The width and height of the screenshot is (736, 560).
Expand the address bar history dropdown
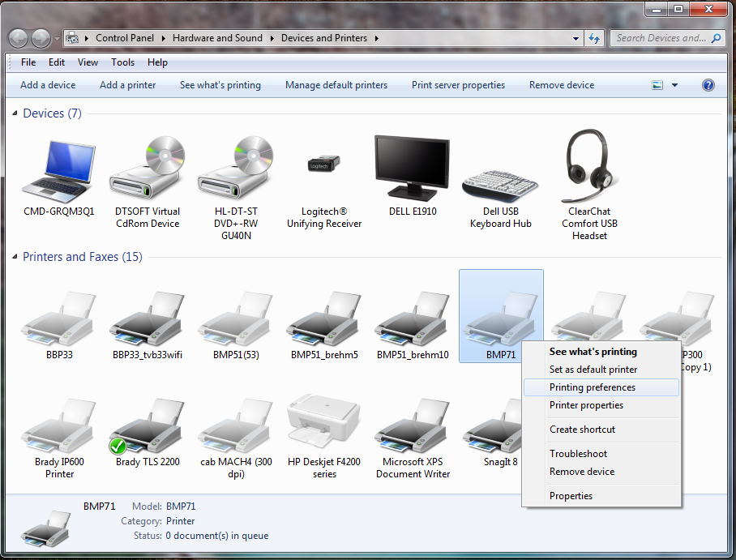pos(576,38)
